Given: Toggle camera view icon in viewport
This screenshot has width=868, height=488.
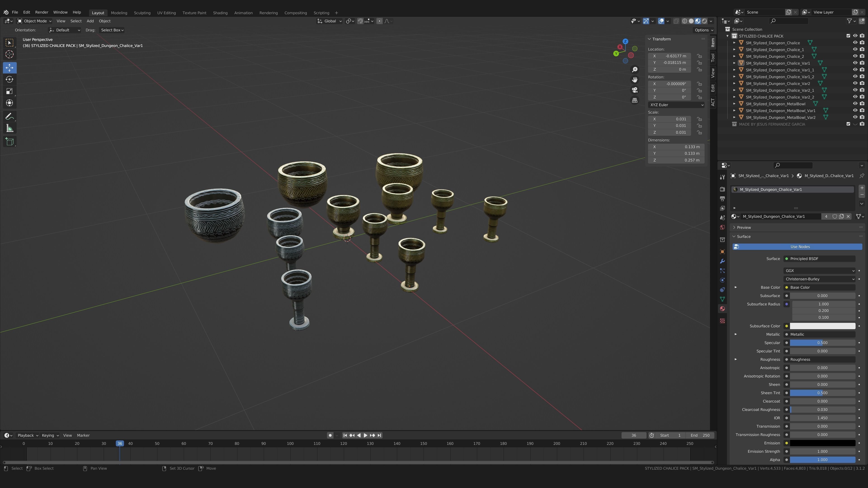Looking at the screenshot, I should [634, 90].
